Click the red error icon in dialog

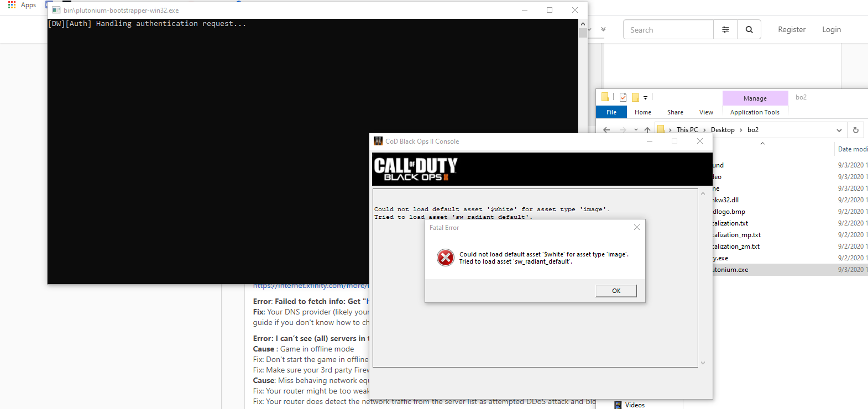point(446,258)
